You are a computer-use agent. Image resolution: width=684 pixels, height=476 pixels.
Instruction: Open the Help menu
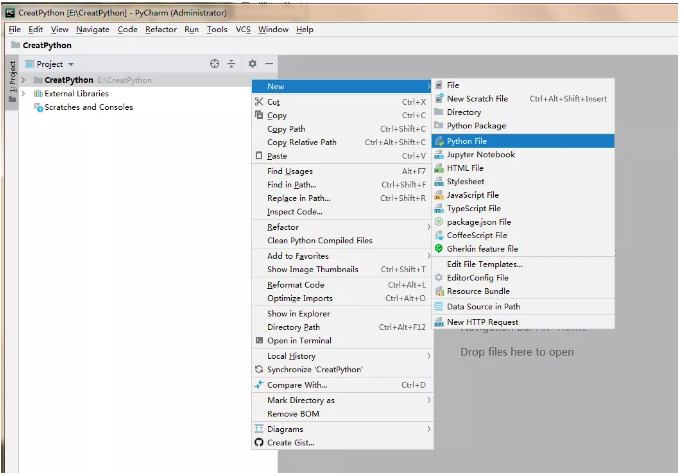[304, 29]
